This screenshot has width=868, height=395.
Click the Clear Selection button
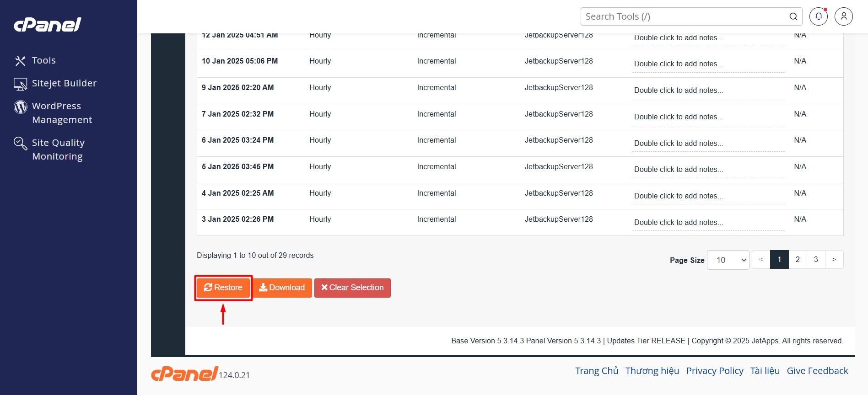click(x=352, y=288)
